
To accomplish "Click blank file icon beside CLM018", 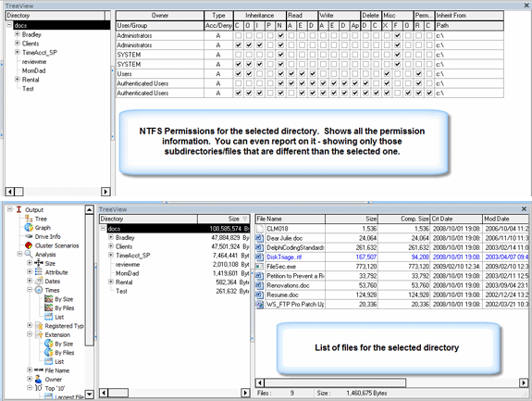I will coord(260,229).
